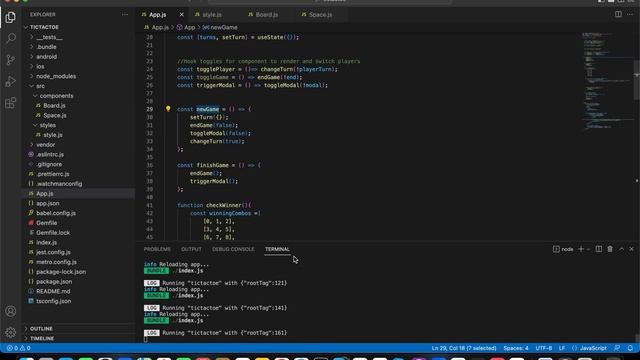
Task: Click the feedback icon in status bar
Action: tap(617, 348)
